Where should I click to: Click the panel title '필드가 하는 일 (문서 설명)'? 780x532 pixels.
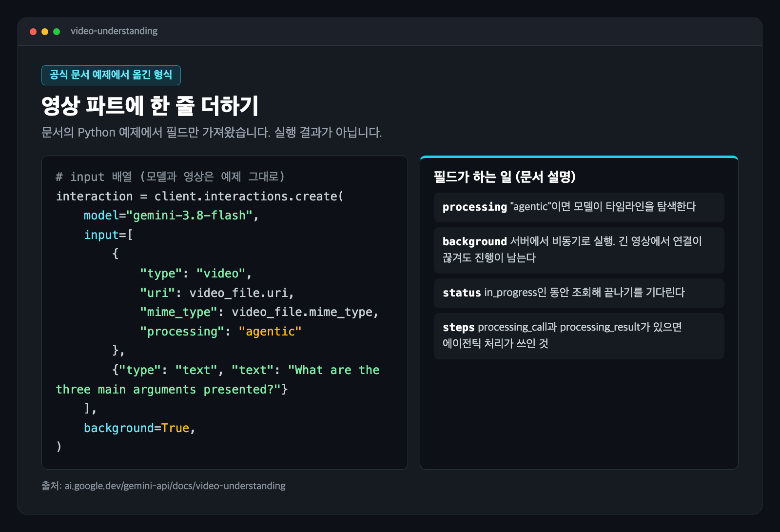(x=505, y=177)
